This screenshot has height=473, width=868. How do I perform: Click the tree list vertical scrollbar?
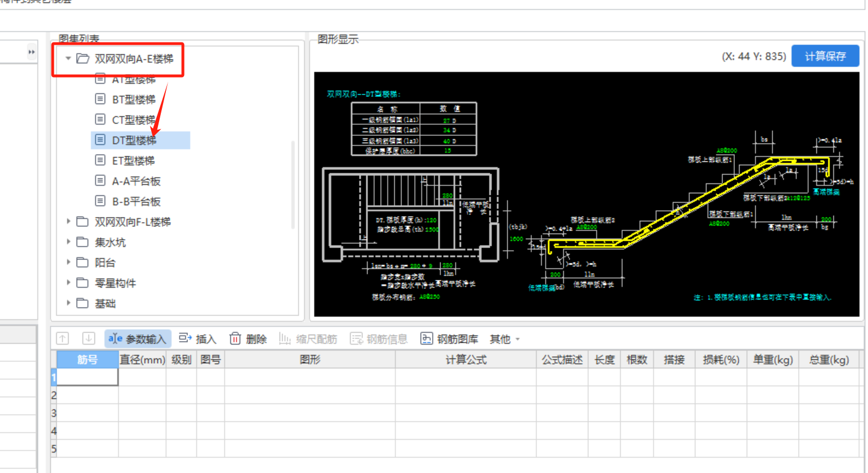(293, 184)
